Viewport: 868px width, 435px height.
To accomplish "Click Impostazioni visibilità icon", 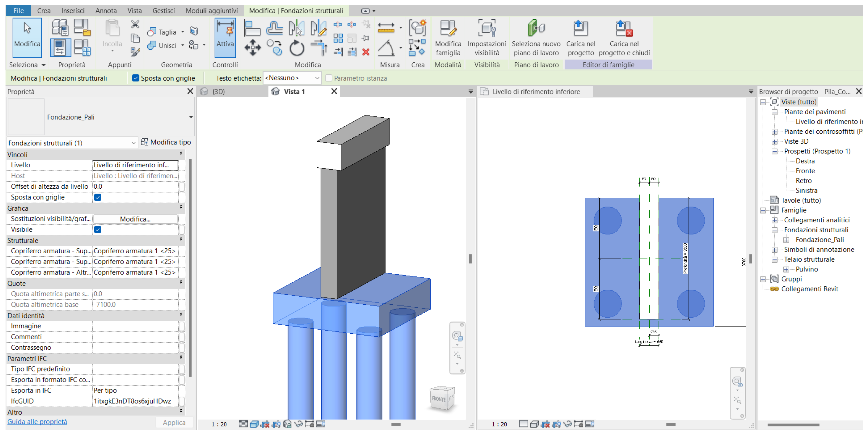I will [x=486, y=37].
